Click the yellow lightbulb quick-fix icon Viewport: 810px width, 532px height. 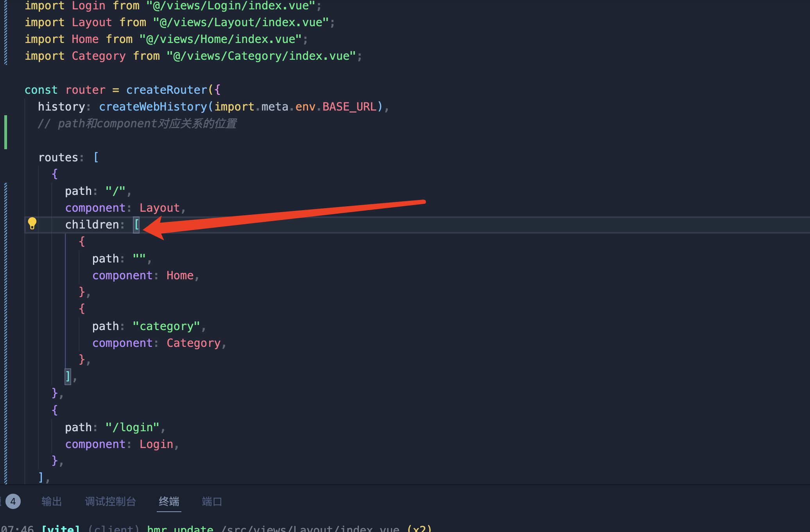tap(32, 223)
